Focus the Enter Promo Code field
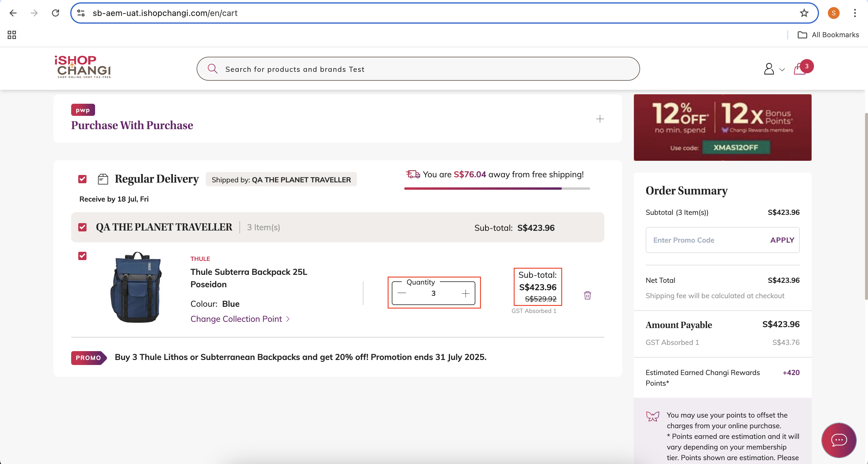 coord(706,240)
